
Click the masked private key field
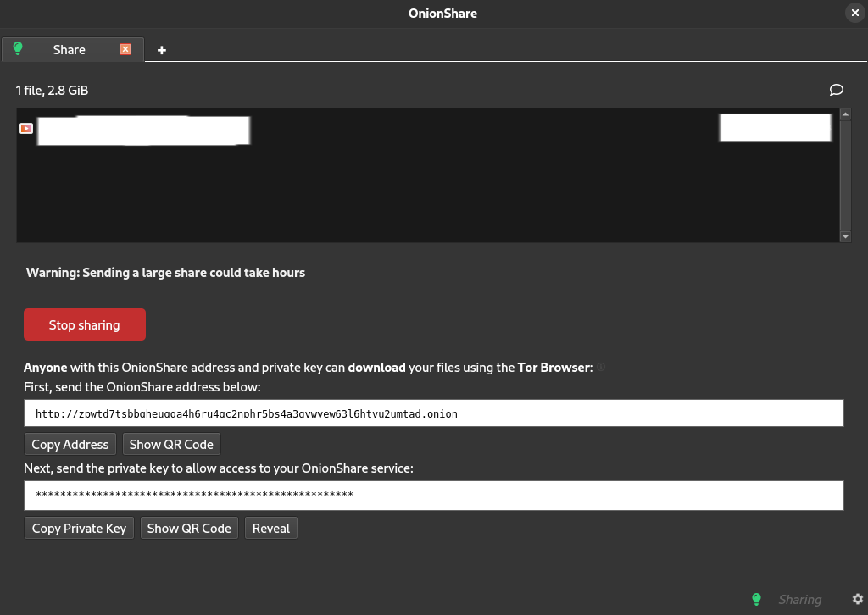click(434, 496)
